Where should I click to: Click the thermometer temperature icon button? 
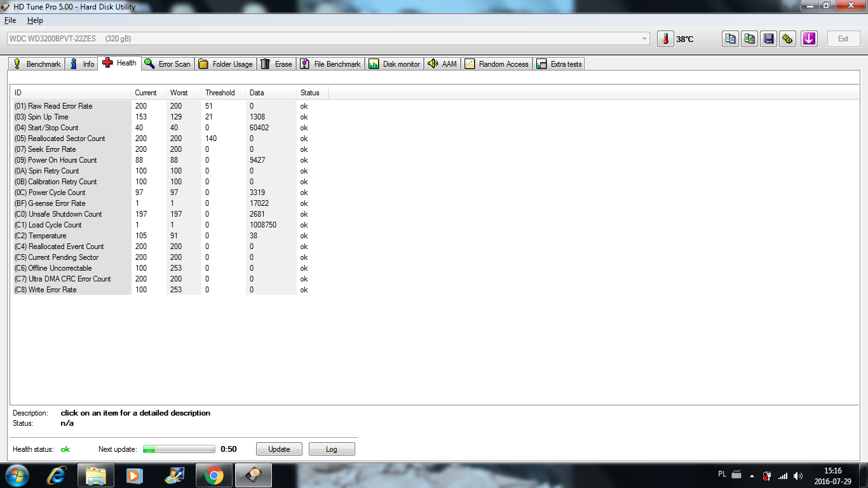pyautogui.click(x=665, y=39)
